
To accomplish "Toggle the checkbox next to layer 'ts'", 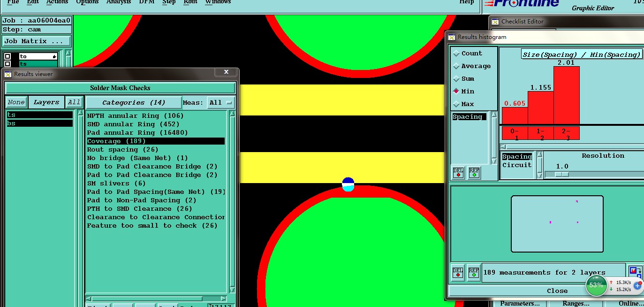I will (x=8, y=64).
